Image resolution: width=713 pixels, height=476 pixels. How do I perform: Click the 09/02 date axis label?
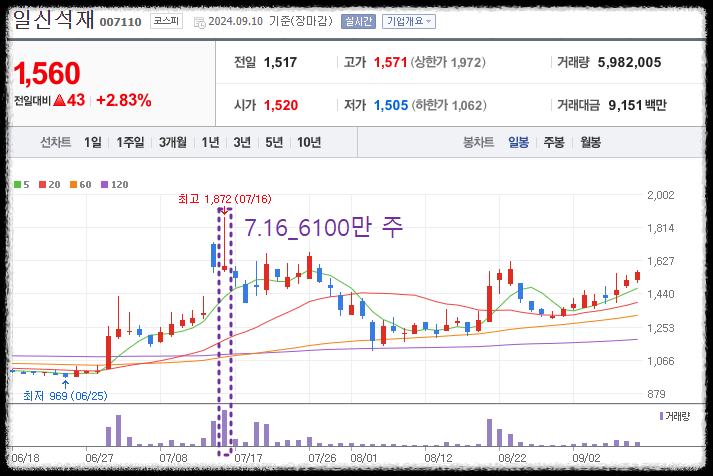coord(586,458)
